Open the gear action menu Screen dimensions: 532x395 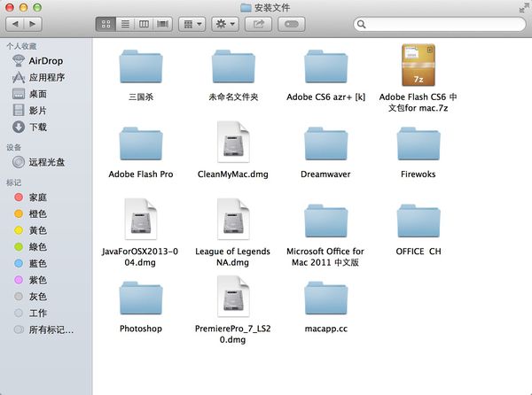click(225, 24)
